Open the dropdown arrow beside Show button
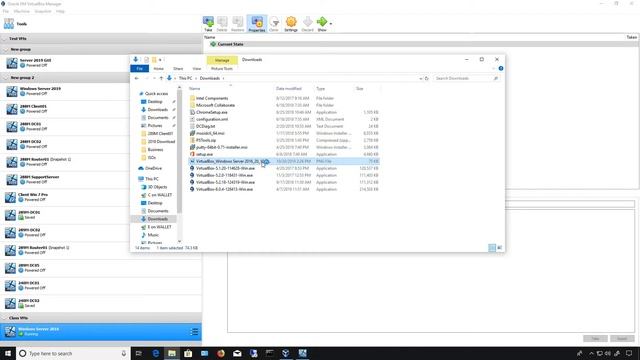 (x=331, y=24)
